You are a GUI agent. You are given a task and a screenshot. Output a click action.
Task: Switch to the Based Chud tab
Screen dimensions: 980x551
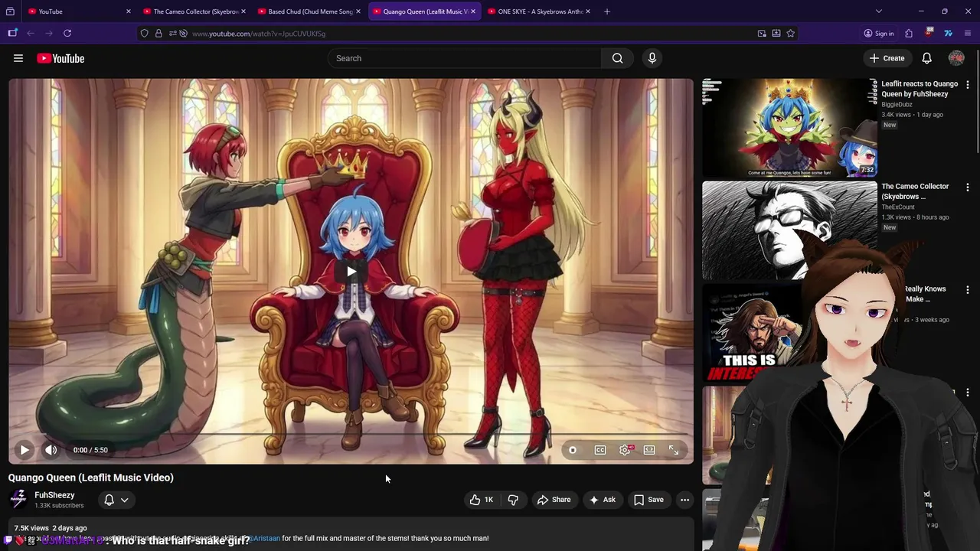[x=309, y=11]
